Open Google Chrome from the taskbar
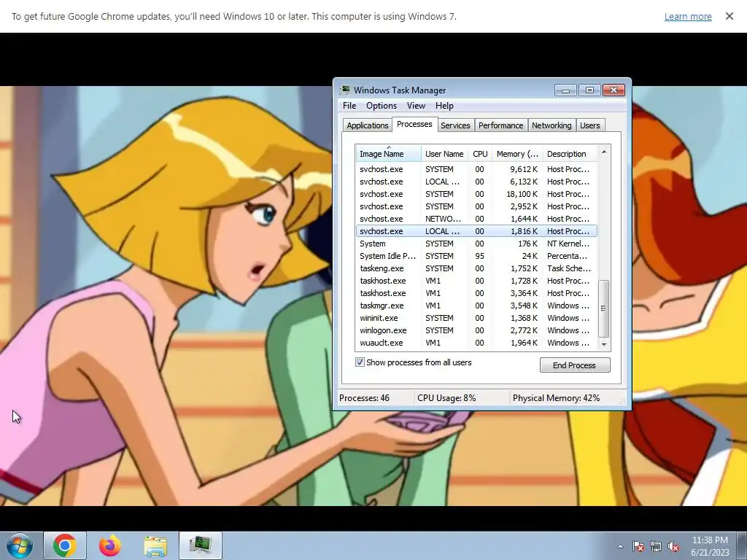The image size is (747, 560). coord(65,545)
